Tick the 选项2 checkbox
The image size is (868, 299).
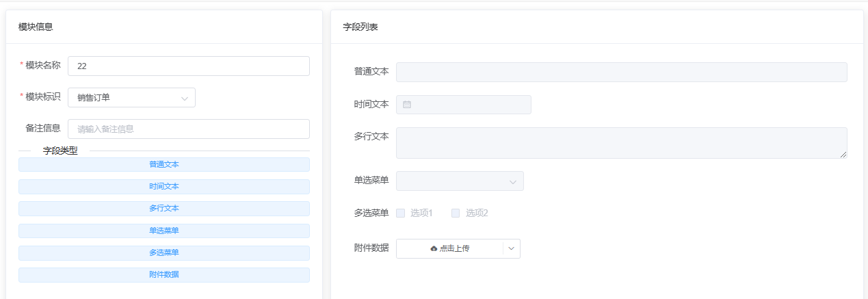click(456, 213)
